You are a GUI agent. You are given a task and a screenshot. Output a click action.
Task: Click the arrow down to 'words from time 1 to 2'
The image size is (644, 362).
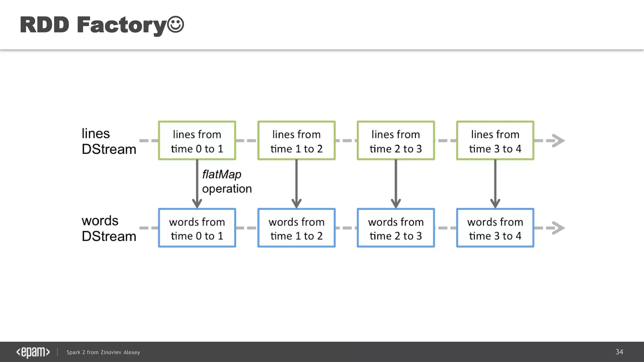click(297, 184)
